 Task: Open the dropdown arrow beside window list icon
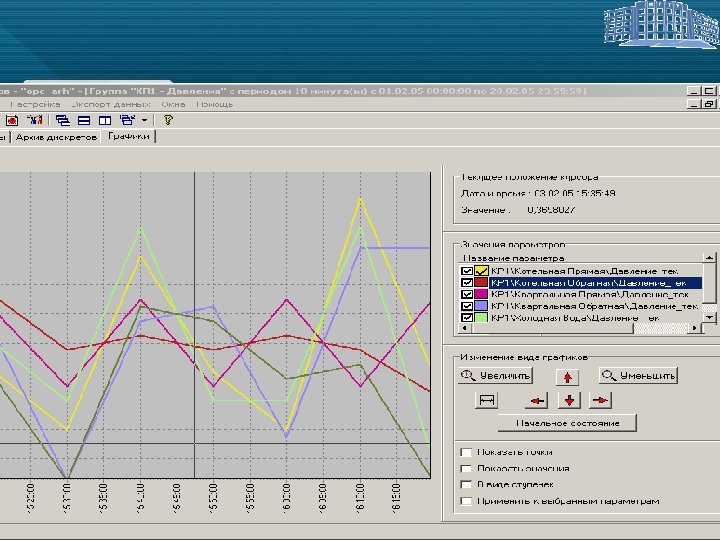click(144, 120)
